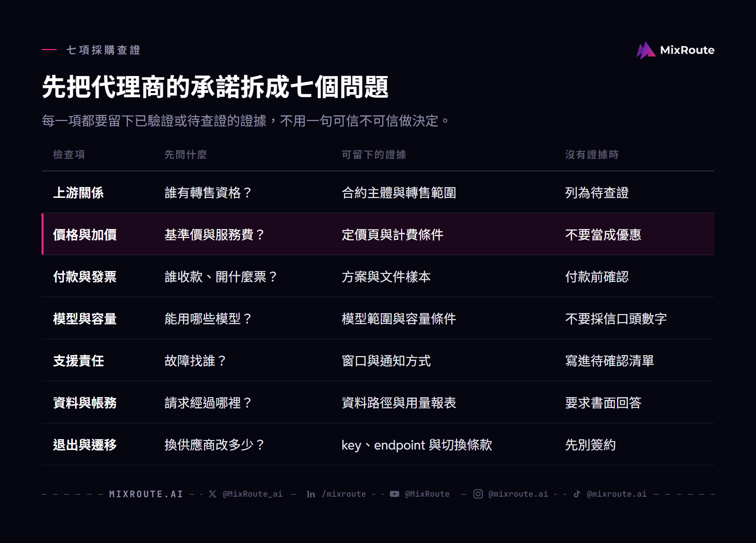Screen dimensions: 756x543
Task: Click the cell 寫進待確認清單
Action: click(x=610, y=361)
